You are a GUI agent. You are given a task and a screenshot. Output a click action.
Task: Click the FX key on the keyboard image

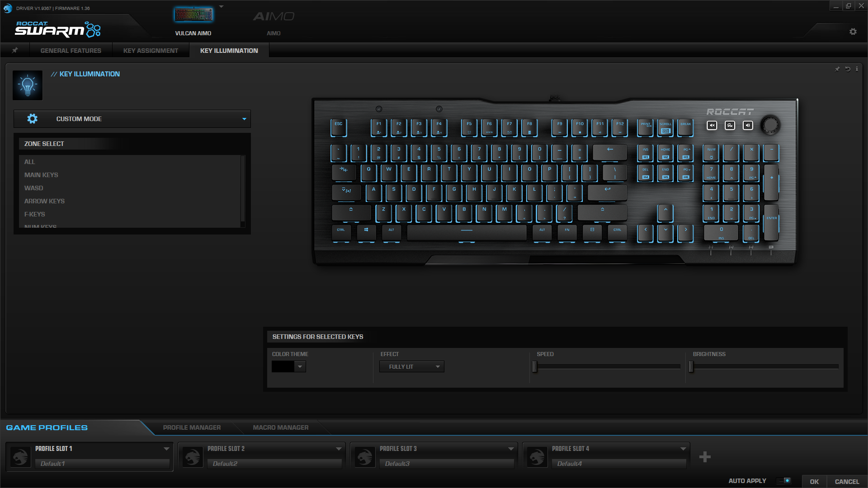coord(730,126)
